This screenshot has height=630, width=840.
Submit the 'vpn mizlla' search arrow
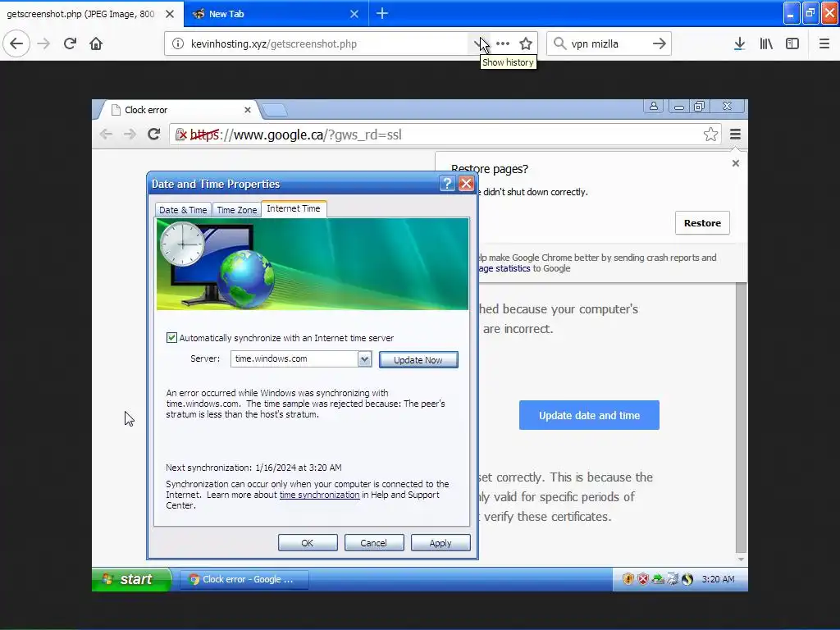(x=660, y=43)
